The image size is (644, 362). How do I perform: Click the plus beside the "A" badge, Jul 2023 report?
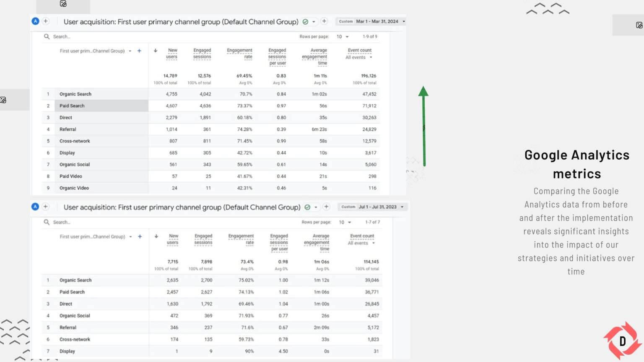tap(46, 207)
